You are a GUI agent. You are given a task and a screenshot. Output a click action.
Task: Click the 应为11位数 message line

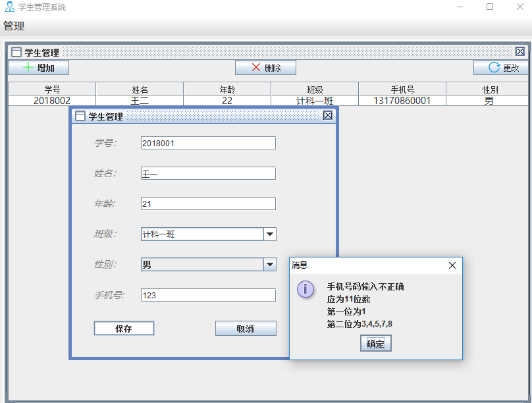click(x=348, y=299)
